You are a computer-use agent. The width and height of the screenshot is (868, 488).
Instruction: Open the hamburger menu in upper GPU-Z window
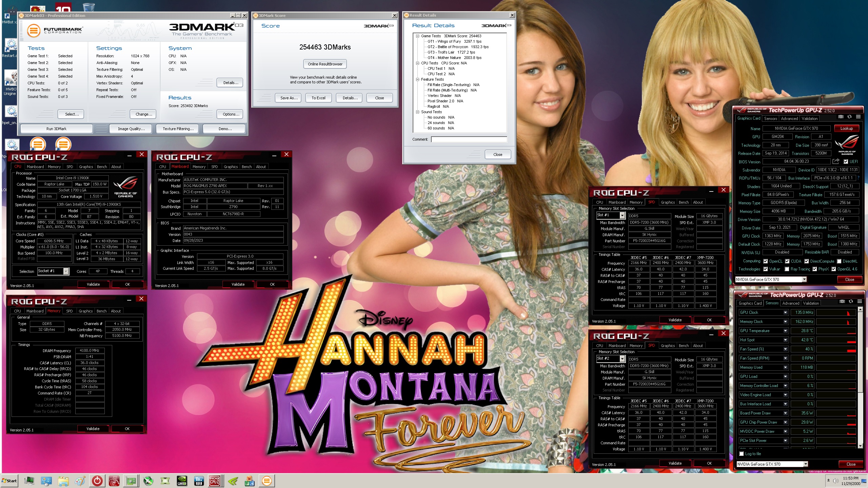(x=858, y=117)
